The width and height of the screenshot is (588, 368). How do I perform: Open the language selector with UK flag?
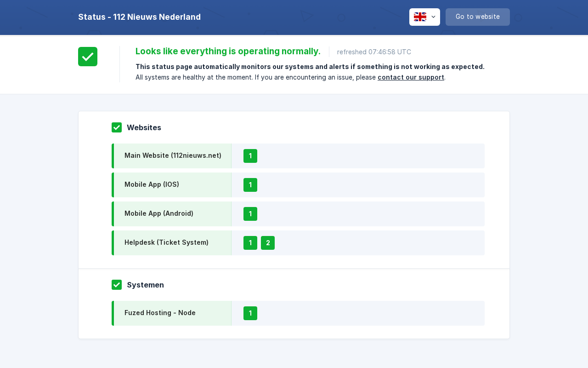[x=424, y=17]
